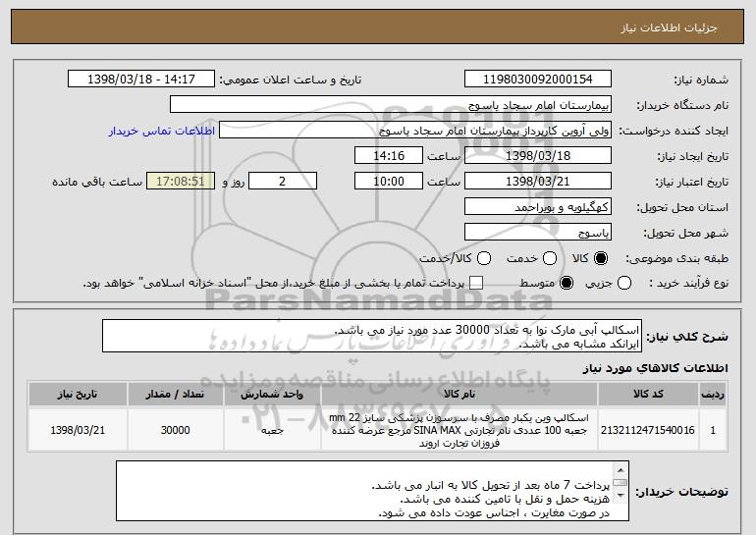Click the creation time field 14:16

point(389,156)
